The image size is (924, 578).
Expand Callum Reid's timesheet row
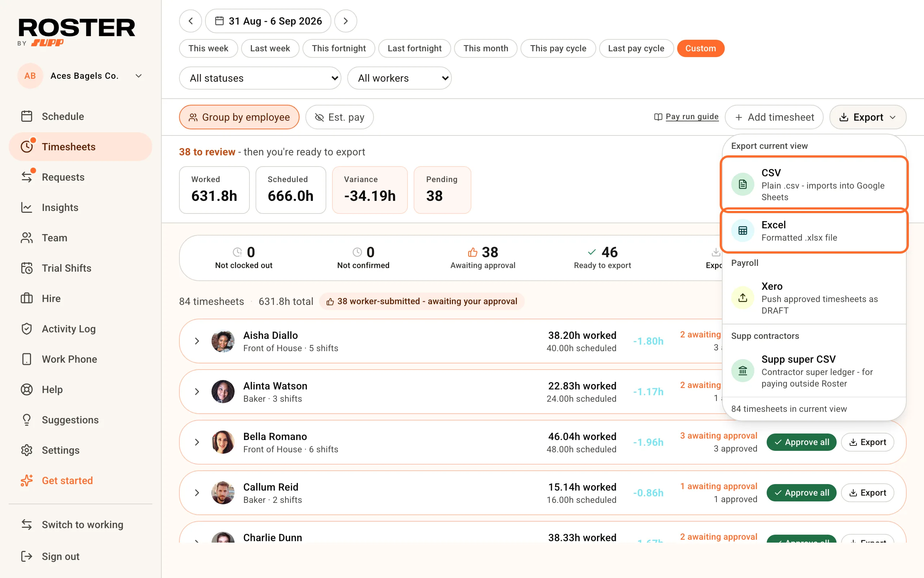(197, 493)
